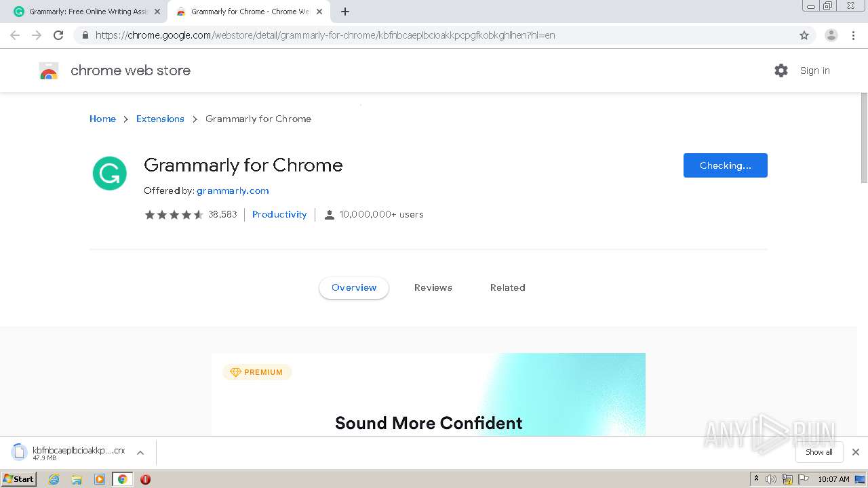Viewport: 868px width, 488px height.
Task: Click the 10:07 AM clock
Action: [x=833, y=479]
